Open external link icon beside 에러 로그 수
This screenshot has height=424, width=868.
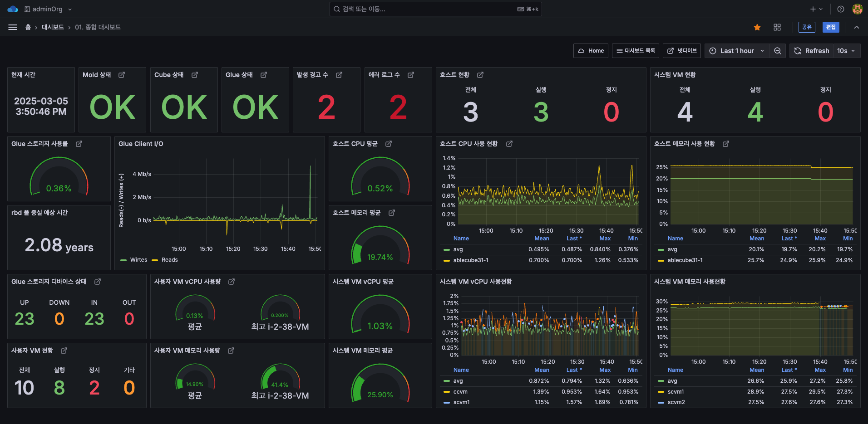(x=411, y=75)
